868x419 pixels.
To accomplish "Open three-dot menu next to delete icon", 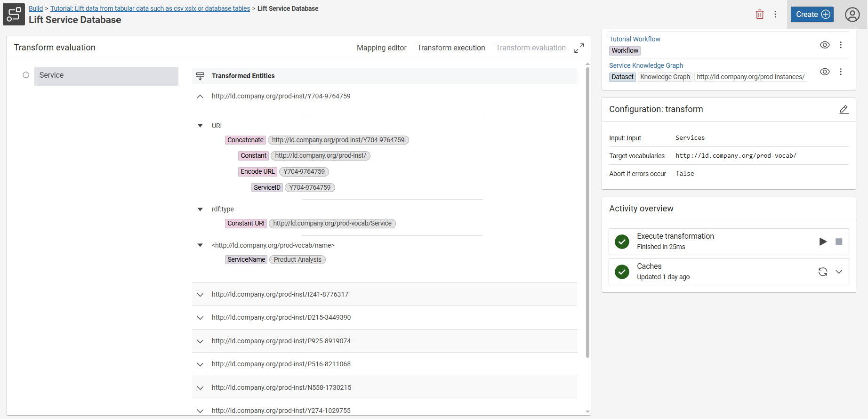I will pos(775,15).
